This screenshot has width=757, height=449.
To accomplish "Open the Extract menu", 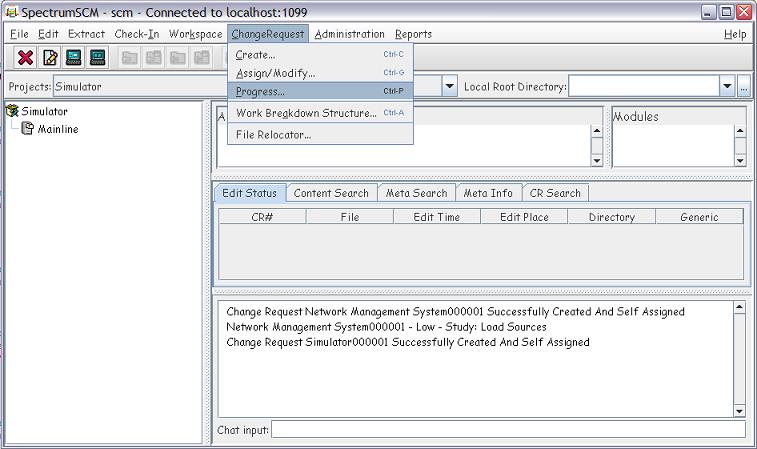I will click(86, 34).
